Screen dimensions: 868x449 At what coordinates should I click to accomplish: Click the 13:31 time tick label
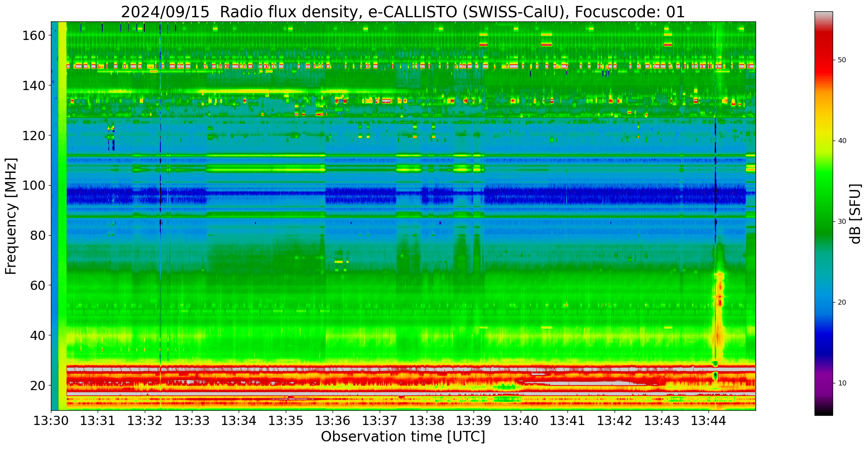pos(98,420)
